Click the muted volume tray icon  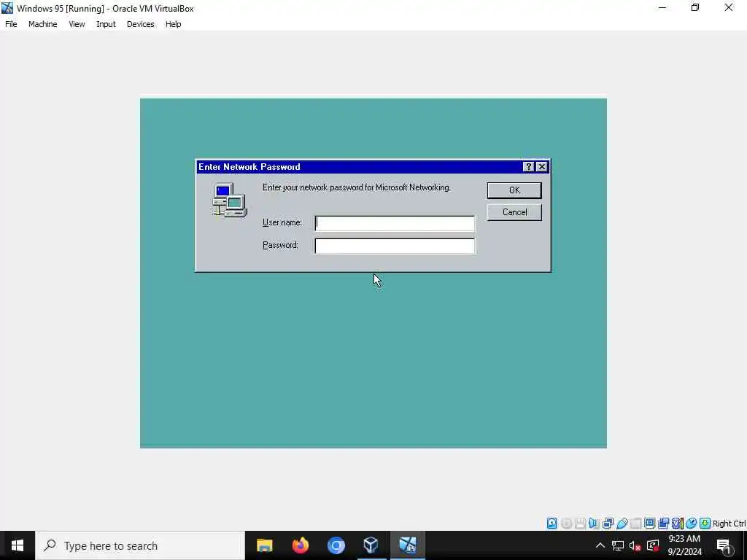(635, 545)
